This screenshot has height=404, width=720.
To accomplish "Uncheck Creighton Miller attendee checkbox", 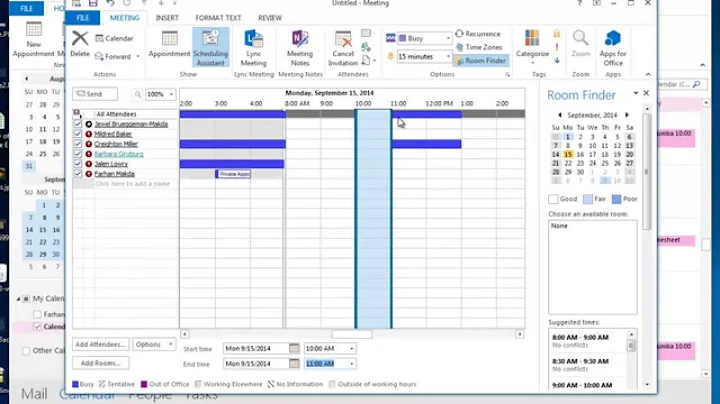I will [78, 144].
